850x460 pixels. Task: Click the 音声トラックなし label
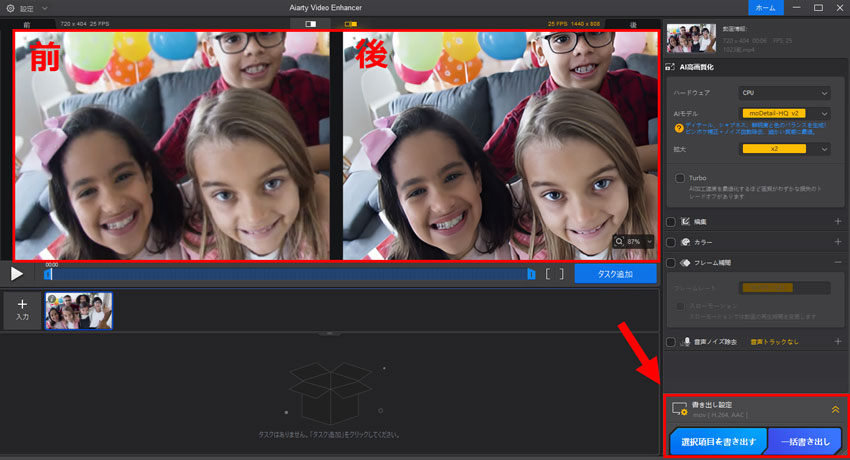[774, 342]
